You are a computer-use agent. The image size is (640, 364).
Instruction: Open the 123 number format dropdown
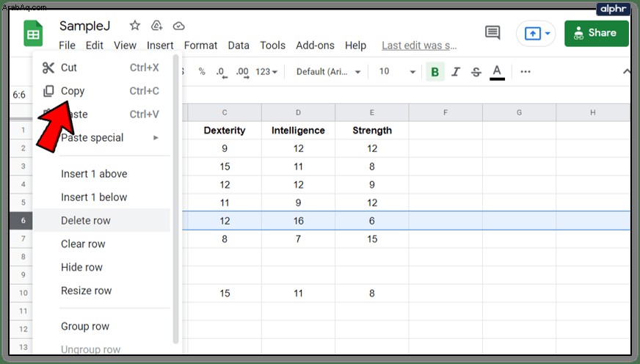pos(266,72)
